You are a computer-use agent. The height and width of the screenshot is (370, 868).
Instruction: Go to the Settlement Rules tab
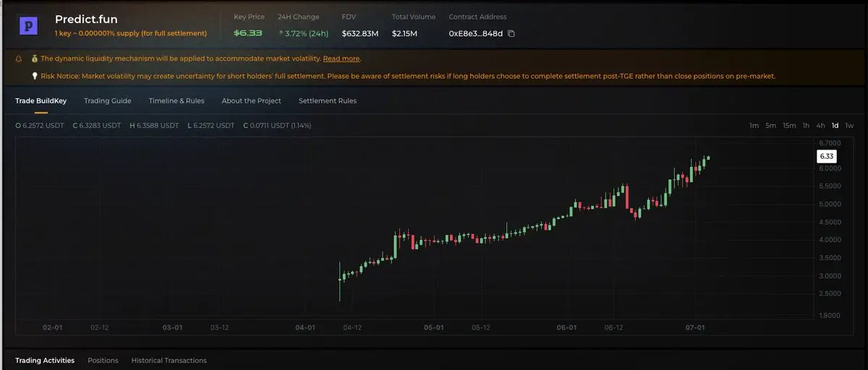pyautogui.click(x=328, y=100)
